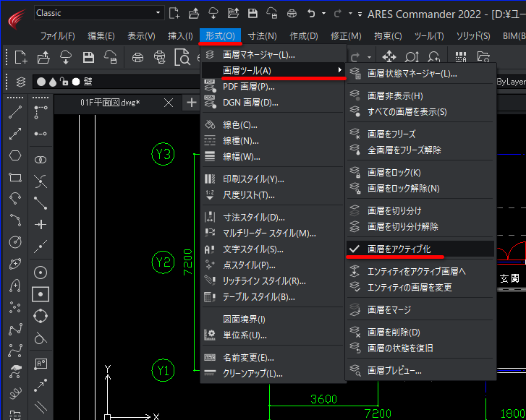Image resolution: width=526 pixels, height=420 pixels.
Task: Click the Save floppy disk toolbar icon
Action: 88,57
